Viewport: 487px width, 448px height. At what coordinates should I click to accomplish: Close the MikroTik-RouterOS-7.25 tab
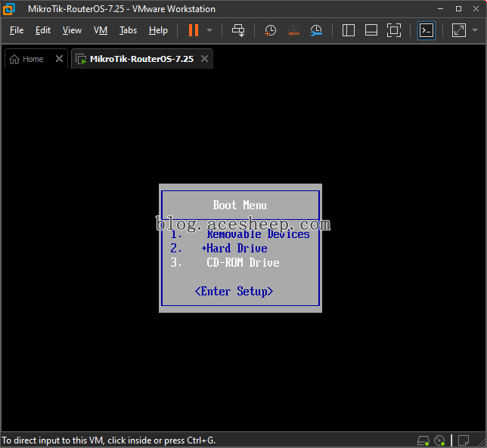(x=204, y=59)
